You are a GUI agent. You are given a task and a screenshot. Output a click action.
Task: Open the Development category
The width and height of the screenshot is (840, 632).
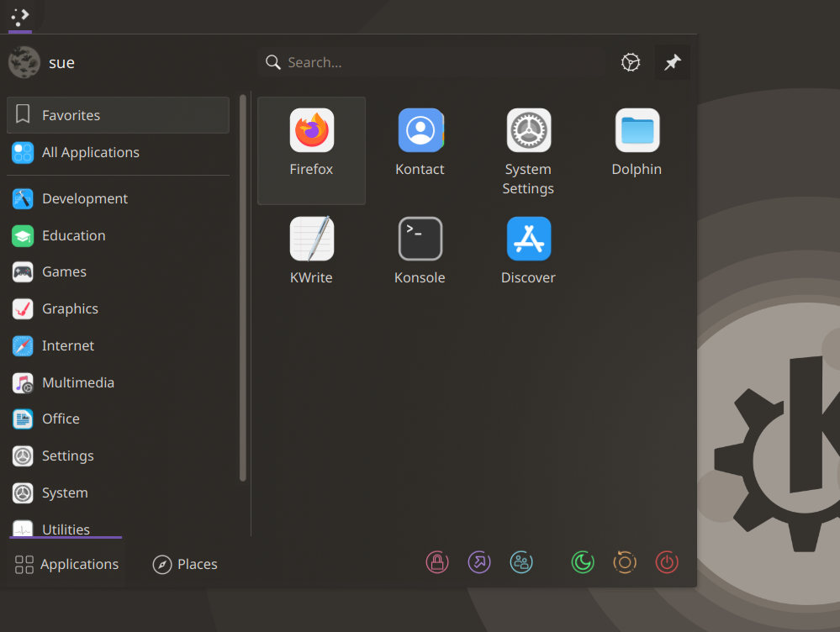[118, 198]
